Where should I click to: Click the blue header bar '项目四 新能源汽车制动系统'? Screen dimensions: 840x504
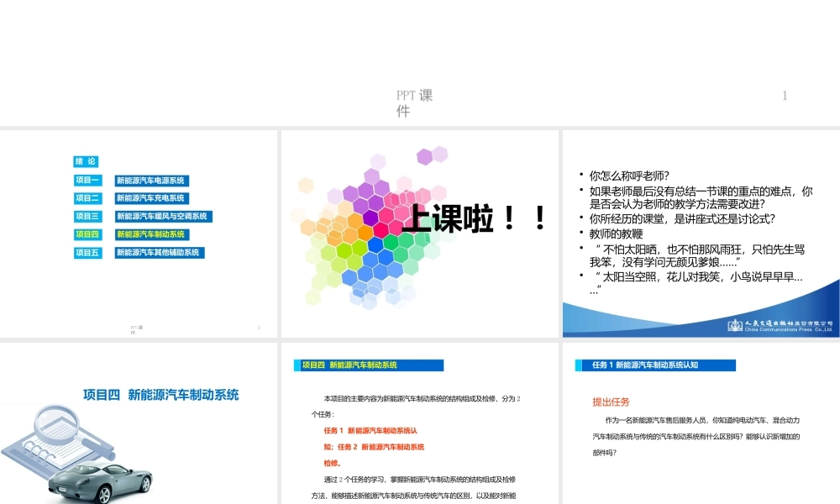369,365
